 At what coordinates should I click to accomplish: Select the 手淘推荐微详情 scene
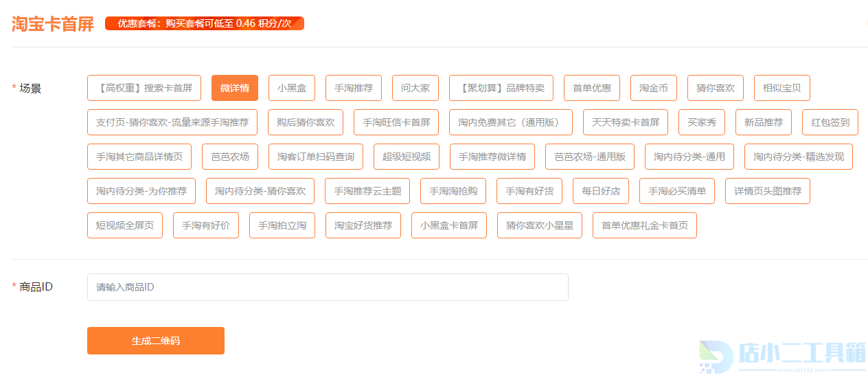point(492,157)
